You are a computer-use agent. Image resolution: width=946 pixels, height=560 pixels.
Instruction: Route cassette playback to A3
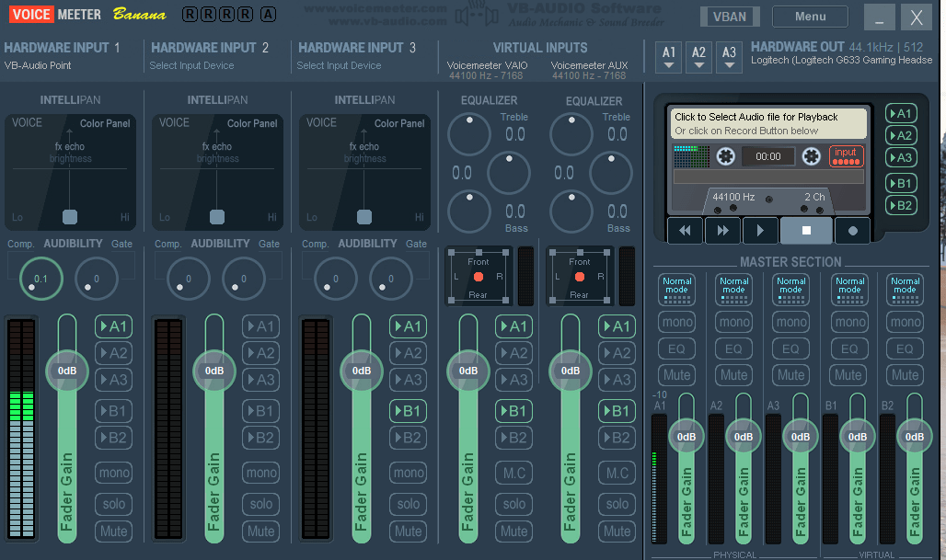[901, 158]
